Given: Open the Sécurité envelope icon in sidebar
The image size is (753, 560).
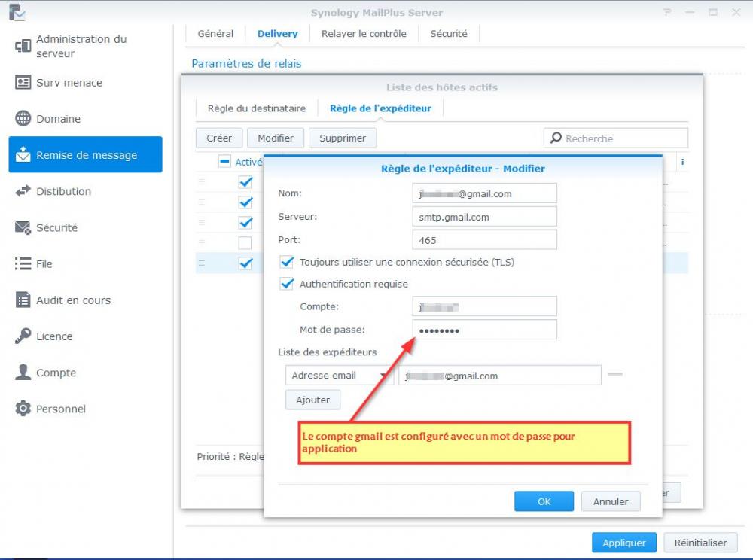Looking at the screenshot, I should [23, 227].
